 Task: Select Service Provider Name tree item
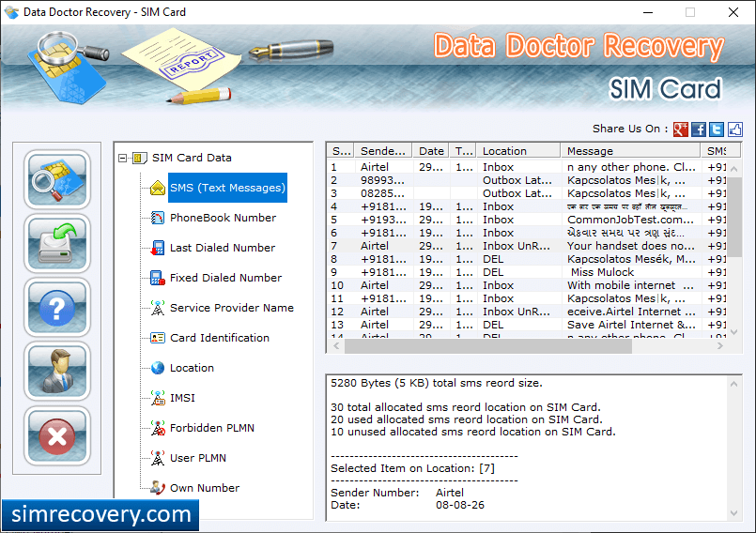pos(231,308)
